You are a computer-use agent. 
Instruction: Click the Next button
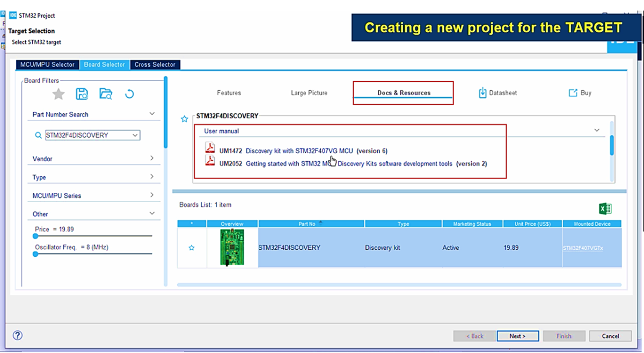point(517,336)
